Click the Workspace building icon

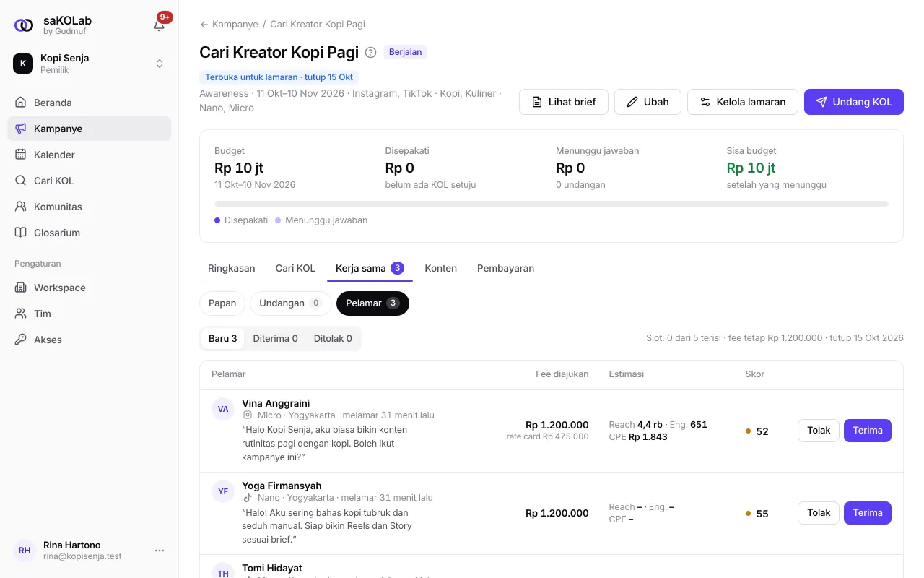[21, 288]
